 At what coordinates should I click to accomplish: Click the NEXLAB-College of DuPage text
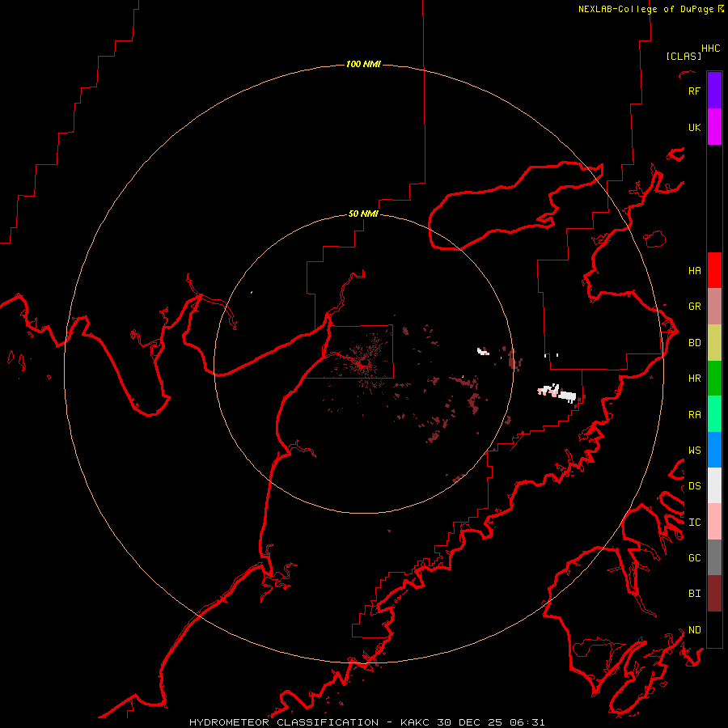coord(645,9)
